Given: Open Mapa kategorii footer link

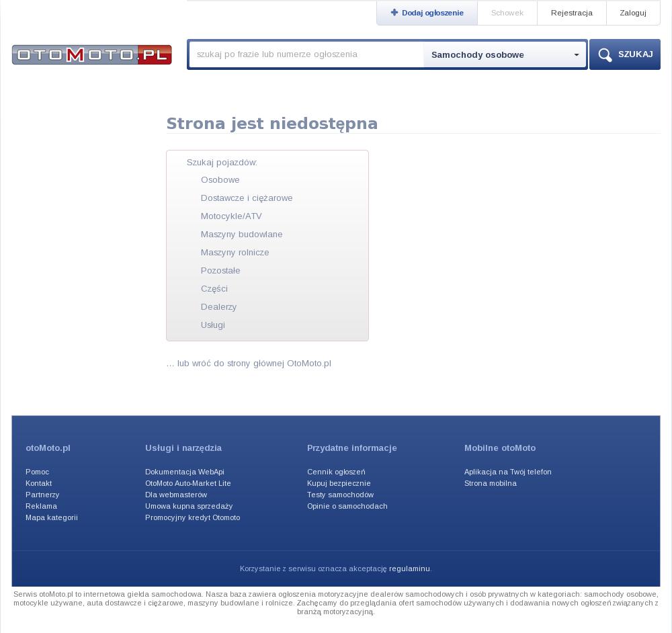Looking at the screenshot, I should coord(52,517).
